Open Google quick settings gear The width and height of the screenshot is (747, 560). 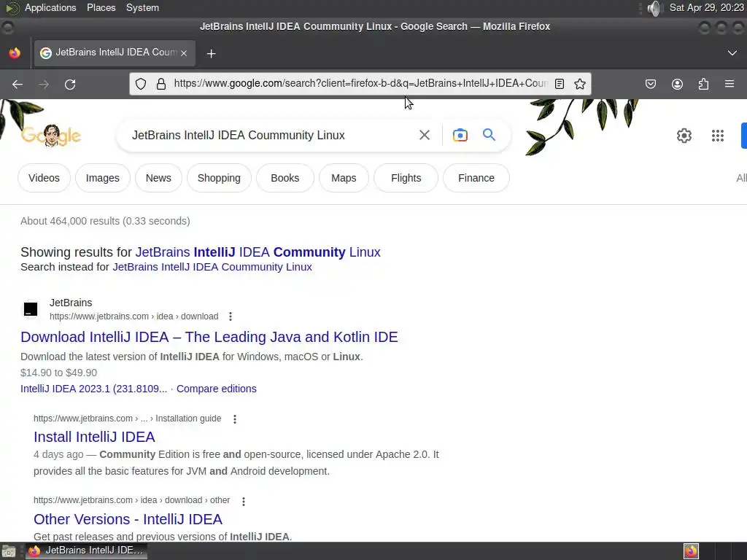684,136
